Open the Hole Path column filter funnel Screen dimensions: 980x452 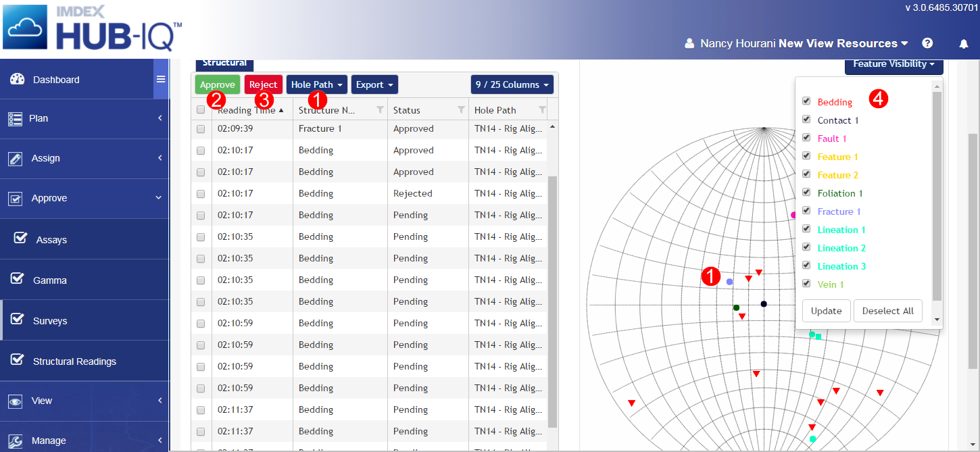pyautogui.click(x=542, y=110)
